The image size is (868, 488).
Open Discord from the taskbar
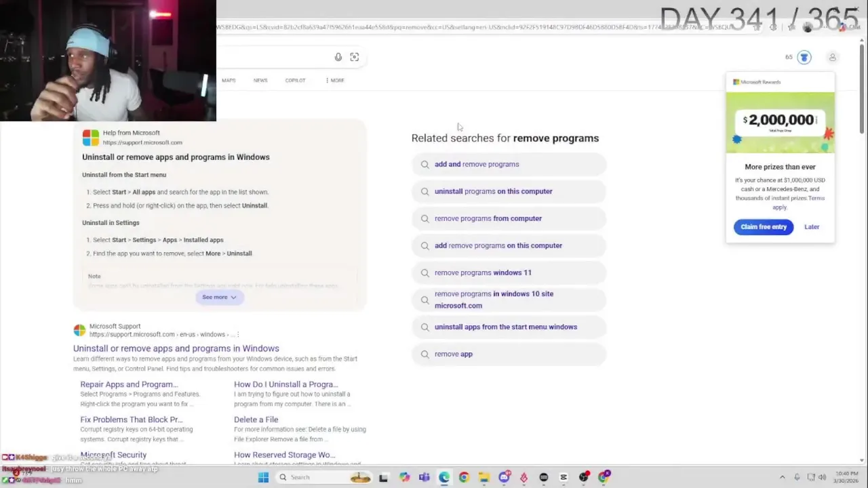504,477
